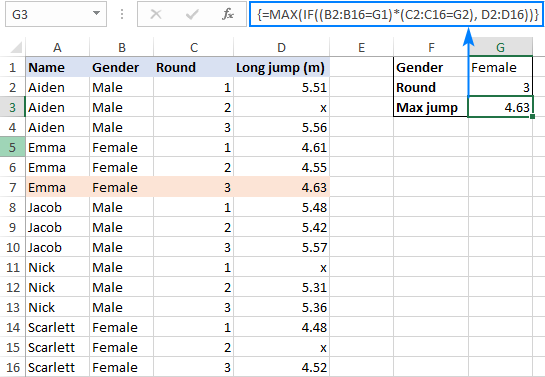
Task: Select the 4.52 jump value
Action: pyautogui.click(x=281, y=367)
